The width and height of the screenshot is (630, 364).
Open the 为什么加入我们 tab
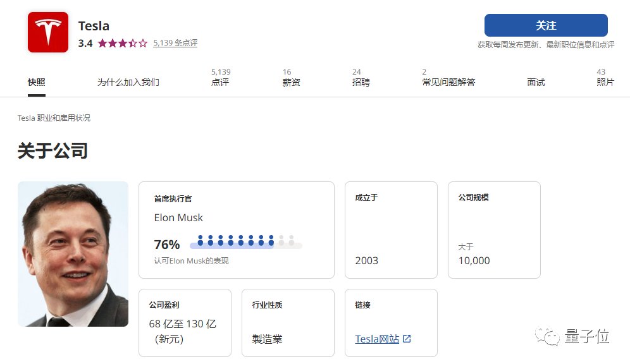(x=128, y=82)
